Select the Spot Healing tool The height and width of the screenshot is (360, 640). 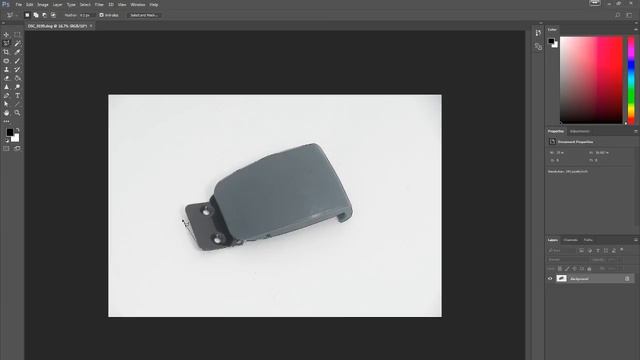pos(6,61)
